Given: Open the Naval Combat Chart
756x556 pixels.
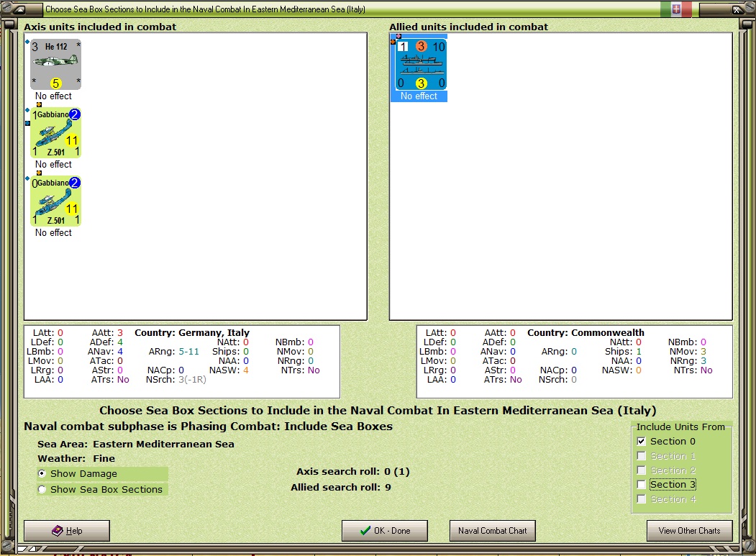Looking at the screenshot, I should point(492,530).
